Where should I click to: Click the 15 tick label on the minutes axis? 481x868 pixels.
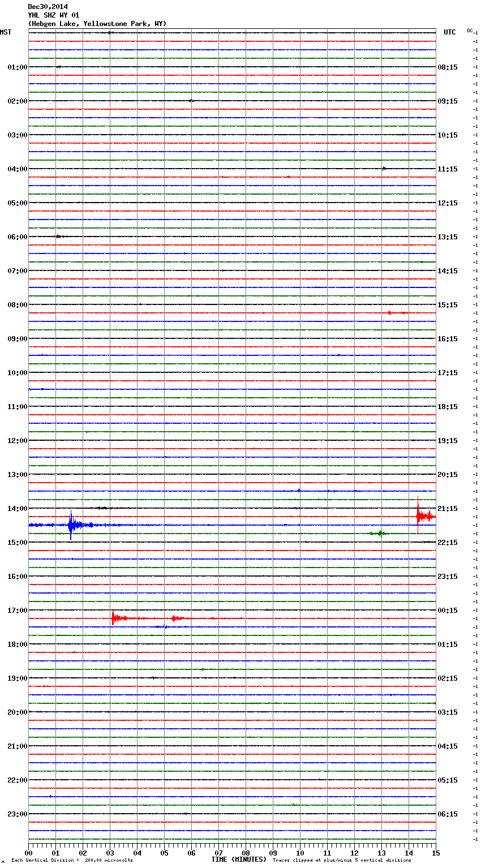[x=436, y=853]
